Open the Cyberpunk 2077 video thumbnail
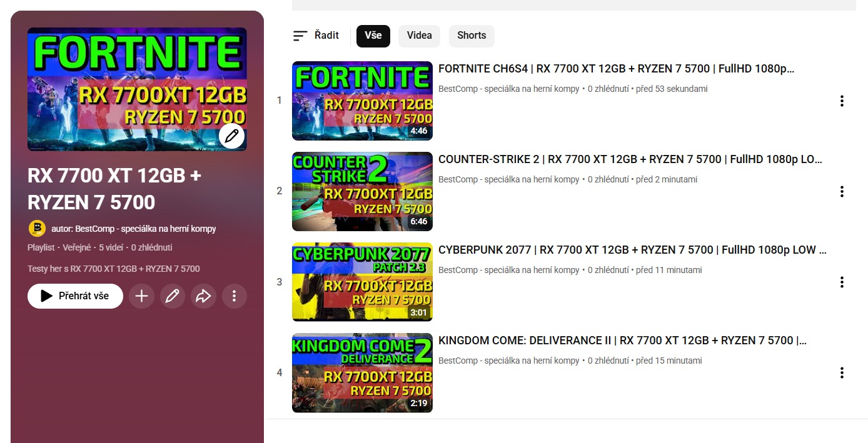The height and width of the screenshot is (443, 868). coord(362,282)
